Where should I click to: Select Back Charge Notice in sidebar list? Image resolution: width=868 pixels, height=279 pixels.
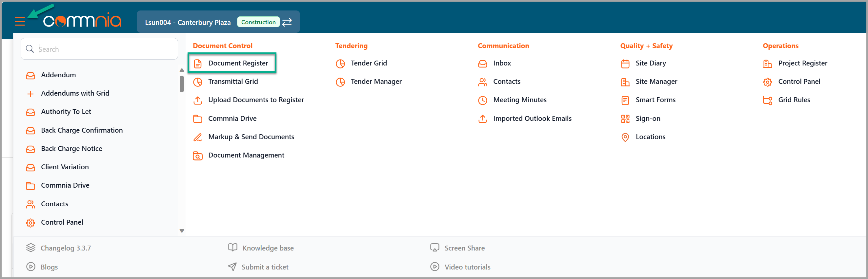71,149
